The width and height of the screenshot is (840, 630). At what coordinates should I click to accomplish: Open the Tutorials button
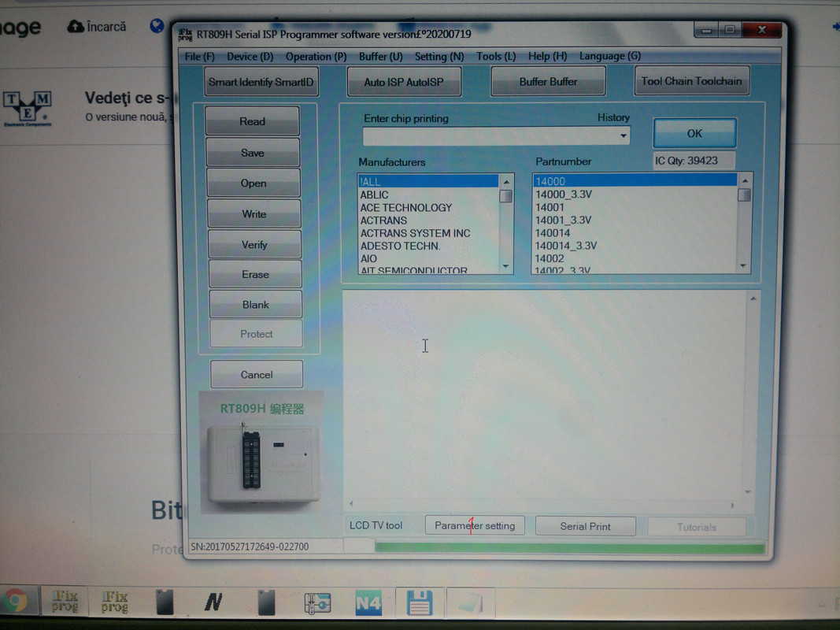[697, 527]
